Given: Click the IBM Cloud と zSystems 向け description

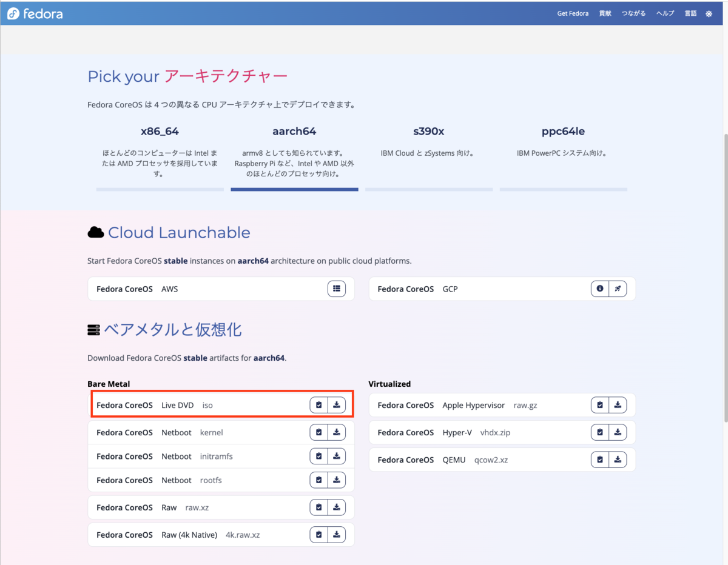Looking at the screenshot, I should 427,153.
